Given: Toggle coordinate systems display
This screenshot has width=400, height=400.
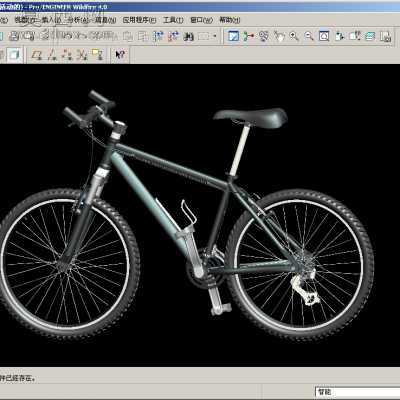Looking at the screenshot, I should coord(82,55).
